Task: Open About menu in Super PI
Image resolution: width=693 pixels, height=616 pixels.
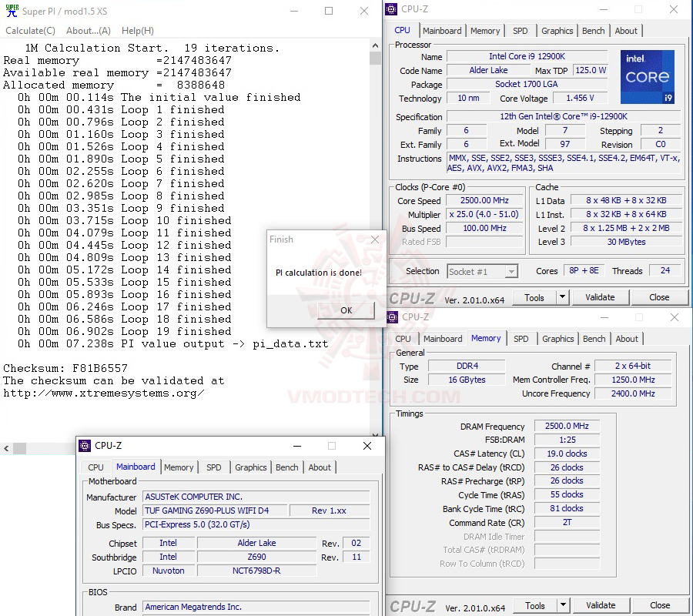Action: click(89, 31)
